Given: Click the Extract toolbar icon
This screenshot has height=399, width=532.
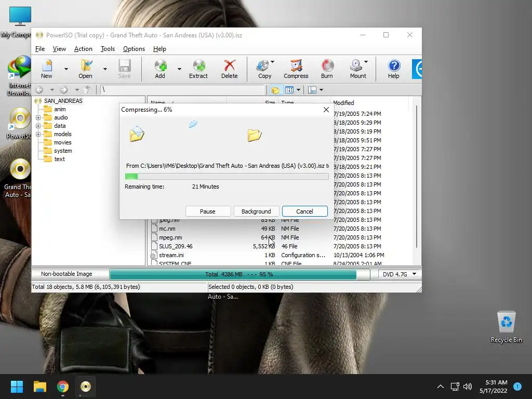Looking at the screenshot, I should click(198, 69).
